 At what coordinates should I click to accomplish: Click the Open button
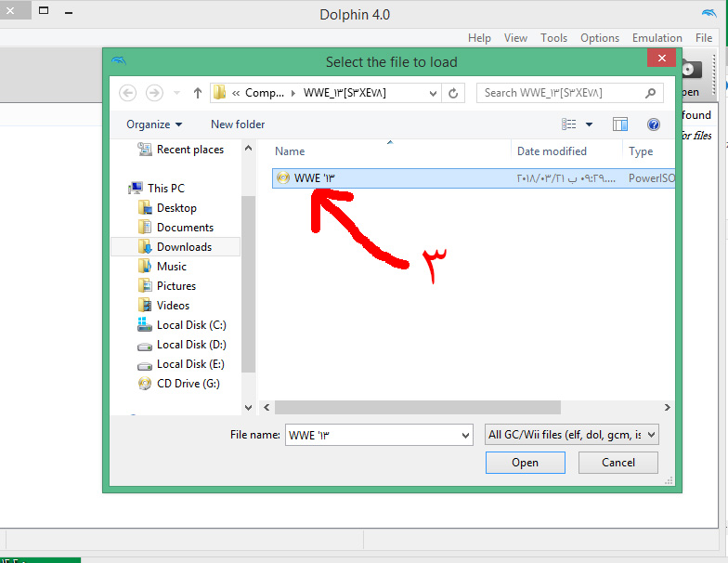526,463
